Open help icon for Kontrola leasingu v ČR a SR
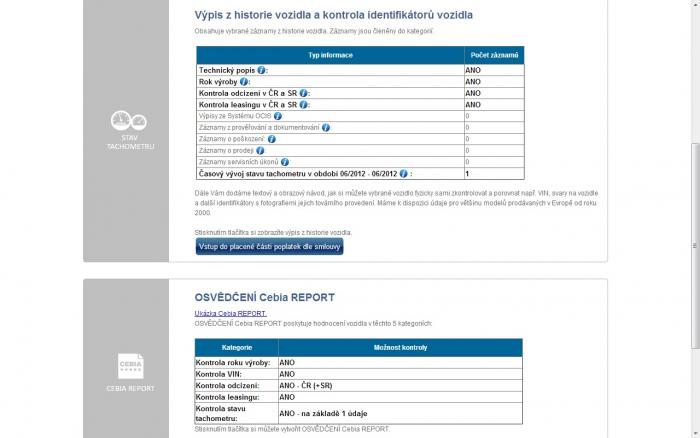The width and height of the screenshot is (700, 438). tap(304, 104)
